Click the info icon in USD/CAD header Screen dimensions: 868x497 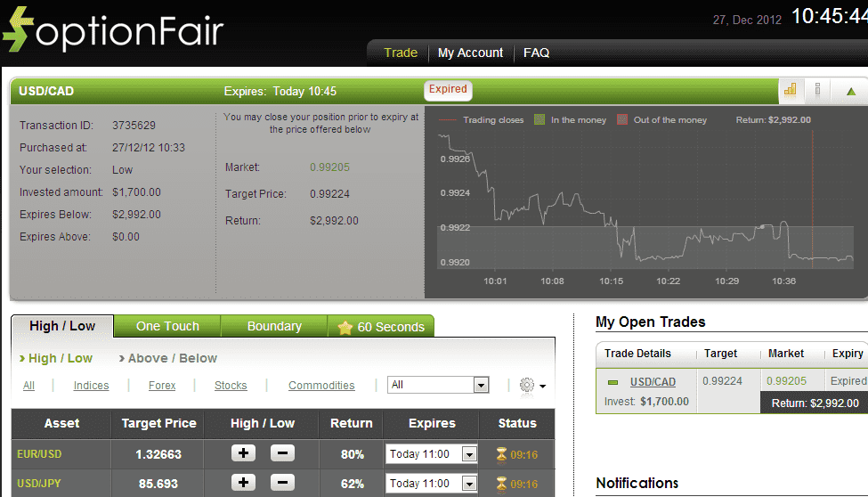(817, 90)
